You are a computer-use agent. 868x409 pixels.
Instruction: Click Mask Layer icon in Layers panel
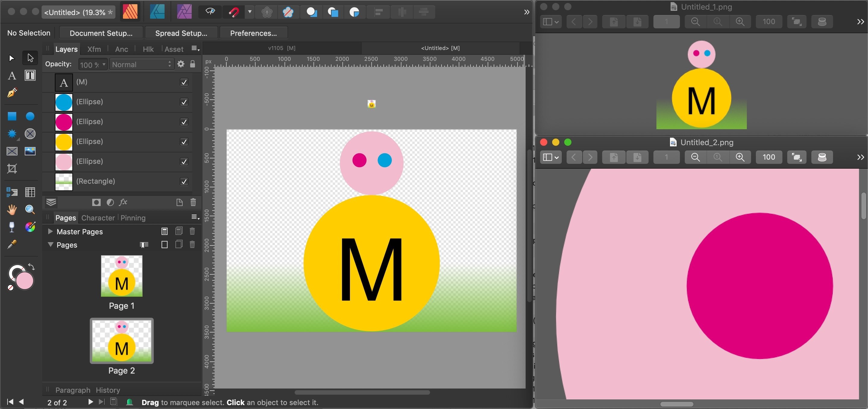[x=96, y=202]
